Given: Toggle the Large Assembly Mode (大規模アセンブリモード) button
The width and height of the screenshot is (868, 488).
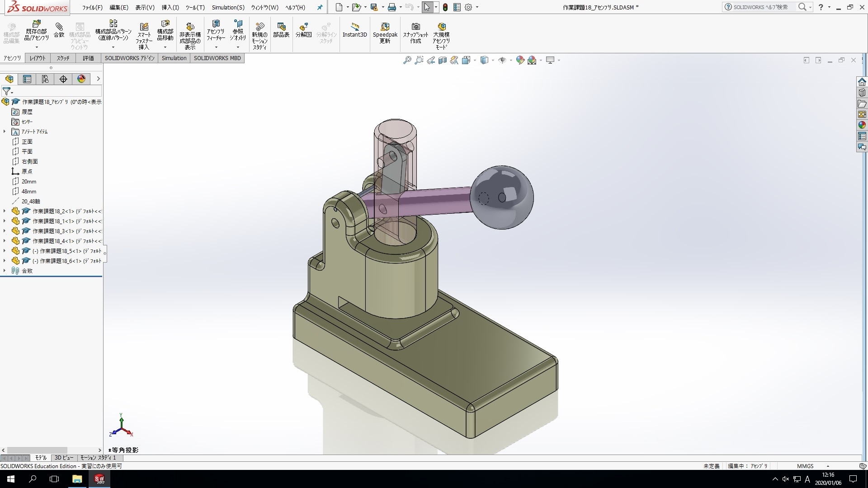Looking at the screenshot, I should (x=441, y=34).
